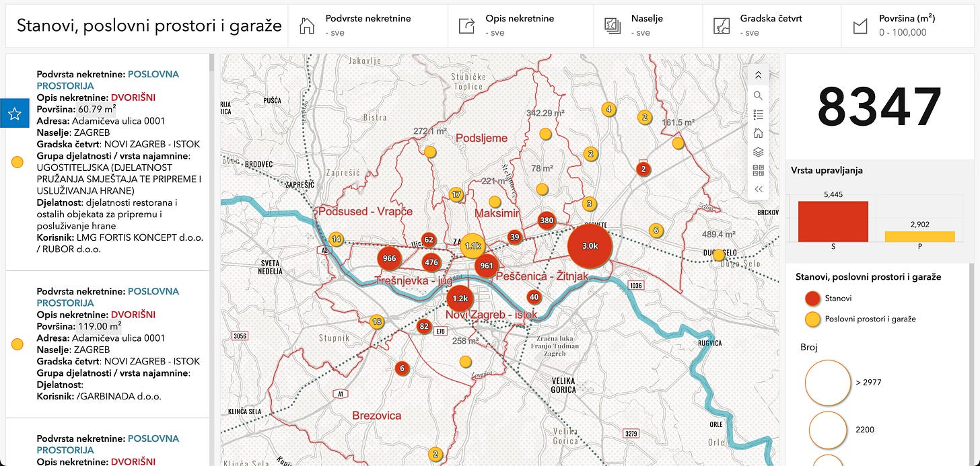Select the yellow 14 cluster marker
Viewport: 980px width, 466px height.
[x=337, y=239]
